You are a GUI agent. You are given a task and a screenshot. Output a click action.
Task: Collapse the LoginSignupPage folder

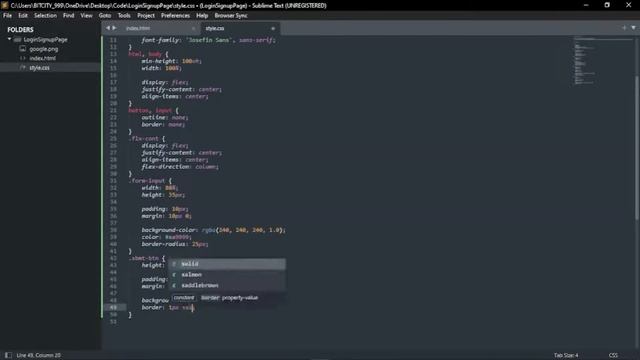point(9,39)
